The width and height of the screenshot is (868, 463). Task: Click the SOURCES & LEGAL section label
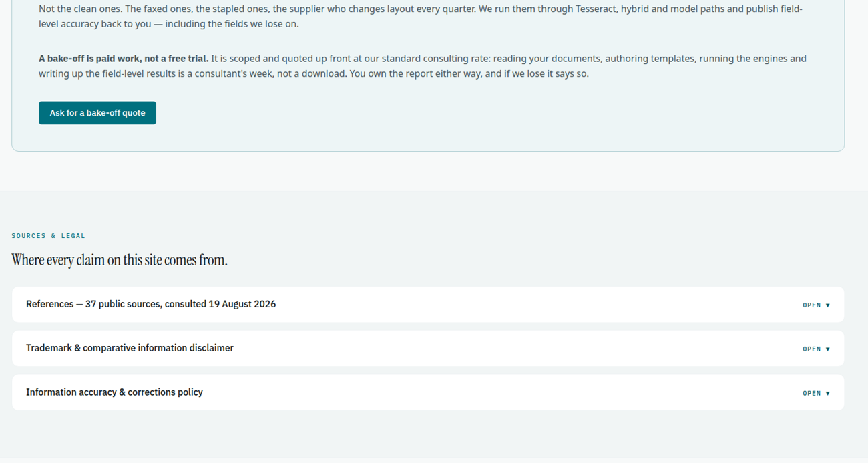point(49,236)
